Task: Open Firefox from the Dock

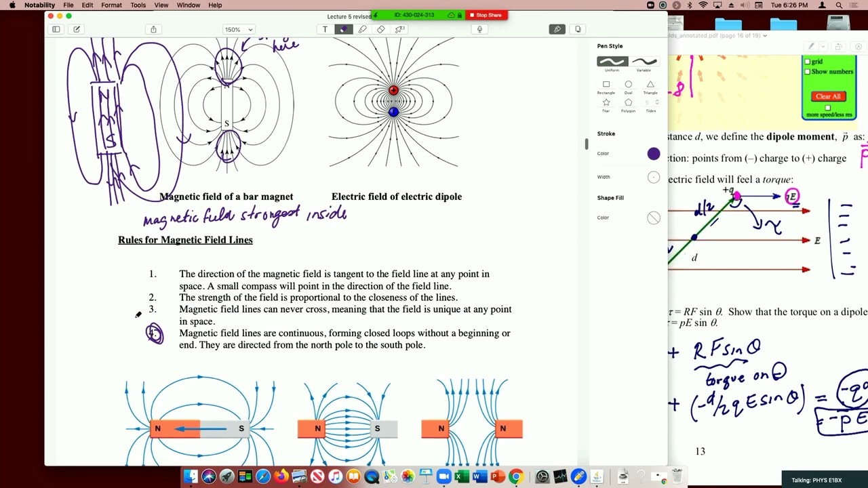Action: tap(281, 476)
